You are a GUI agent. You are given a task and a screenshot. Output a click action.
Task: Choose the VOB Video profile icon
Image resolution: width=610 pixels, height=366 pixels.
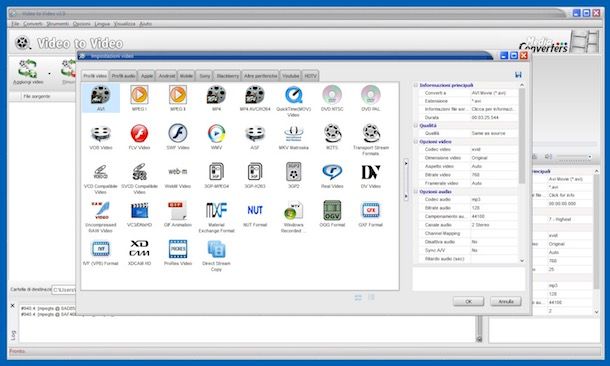pyautogui.click(x=100, y=133)
